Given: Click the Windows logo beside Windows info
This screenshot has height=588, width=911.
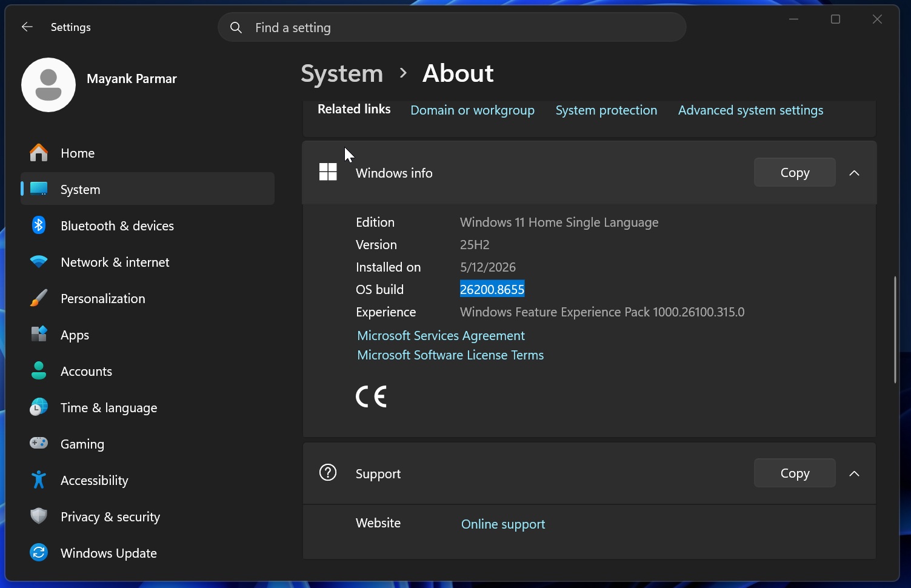Looking at the screenshot, I should tap(328, 173).
